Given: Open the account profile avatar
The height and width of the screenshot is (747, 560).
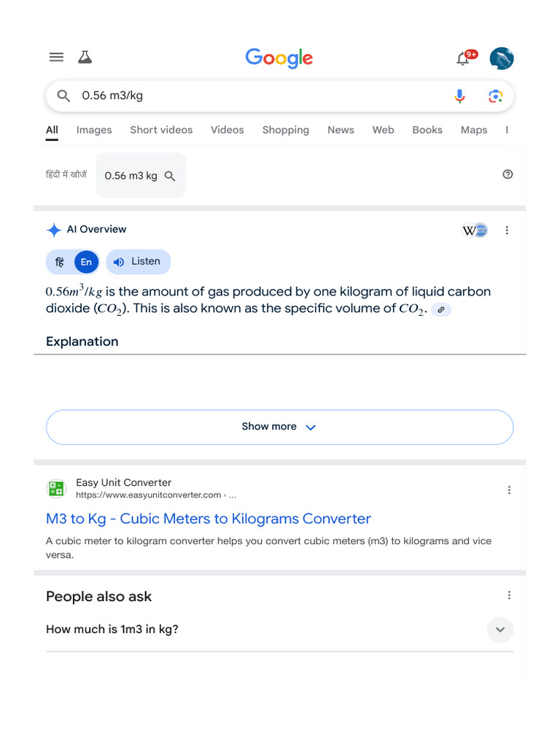Looking at the screenshot, I should click(x=502, y=58).
